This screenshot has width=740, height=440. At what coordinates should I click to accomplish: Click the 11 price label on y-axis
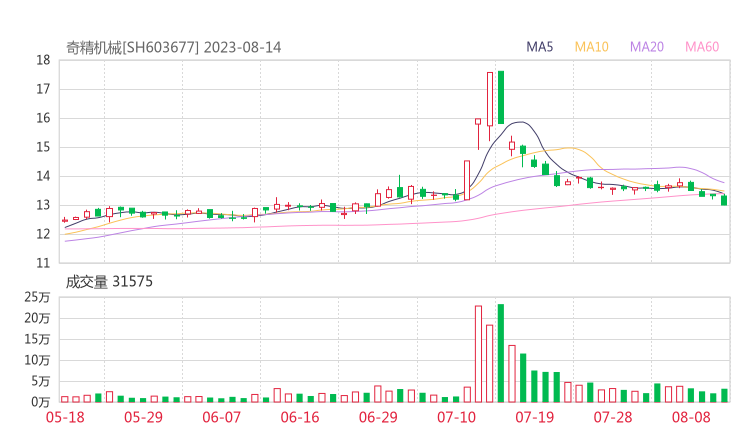43,263
